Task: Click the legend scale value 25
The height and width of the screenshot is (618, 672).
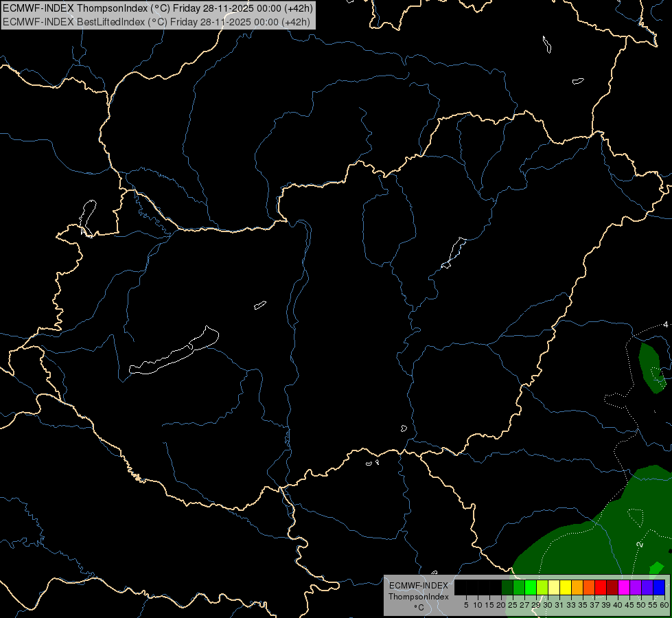Action: (x=513, y=605)
